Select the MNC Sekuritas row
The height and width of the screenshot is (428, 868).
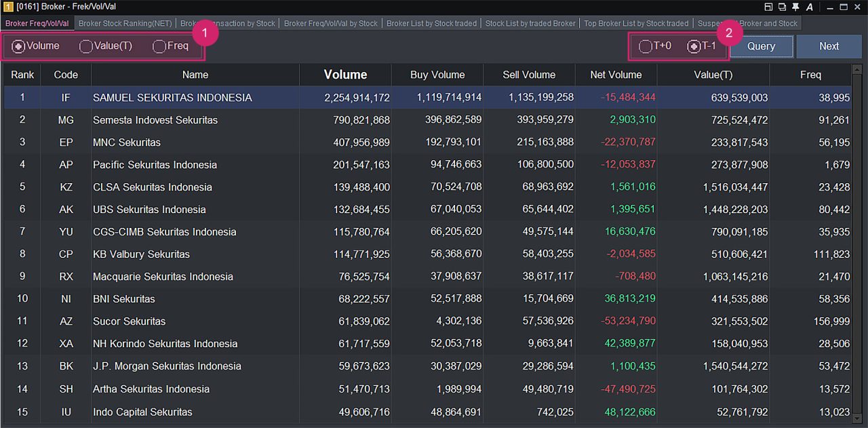pos(127,142)
